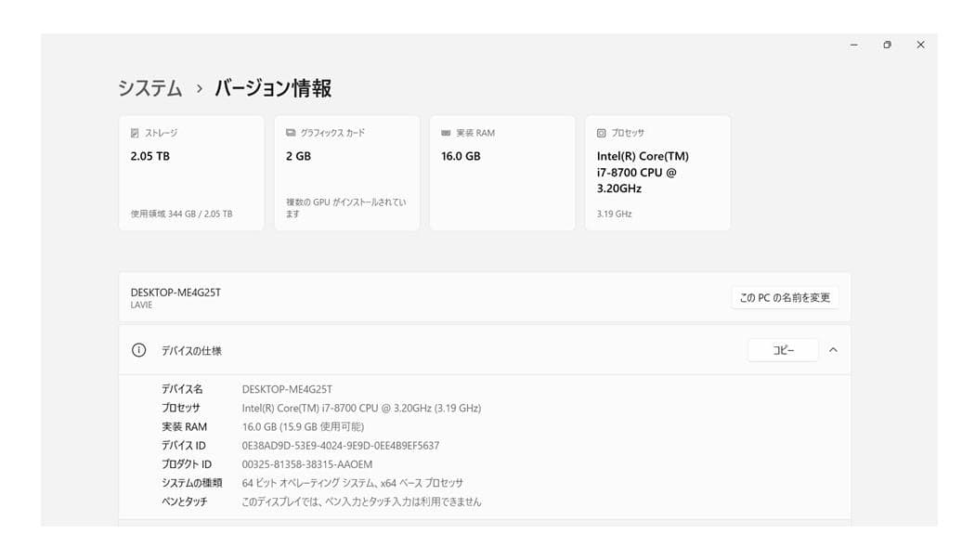The width and height of the screenshot is (975, 560).
Task: Collapse the デバイスの仕様 section chevron
Action: pyautogui.click(x=833, y=350)
